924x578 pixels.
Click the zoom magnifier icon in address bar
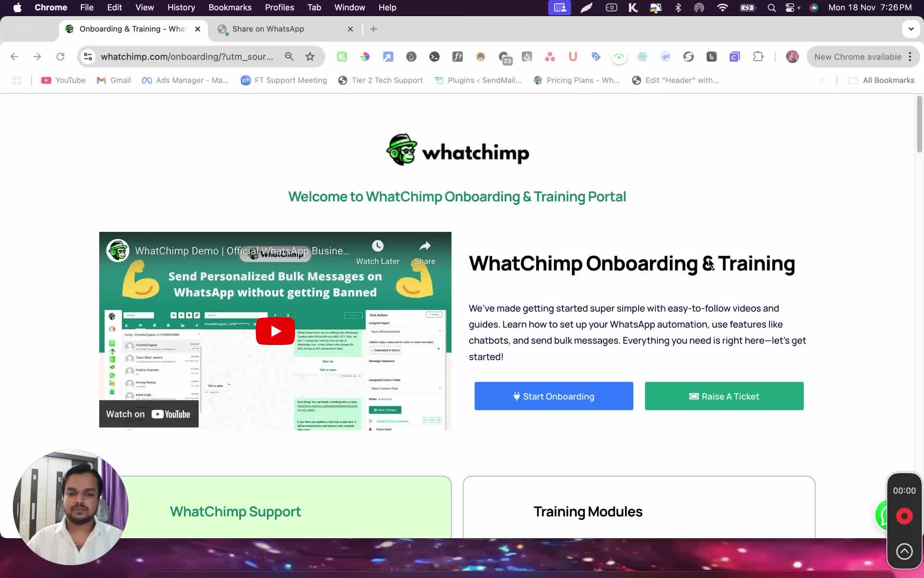(x=289, y=57)
